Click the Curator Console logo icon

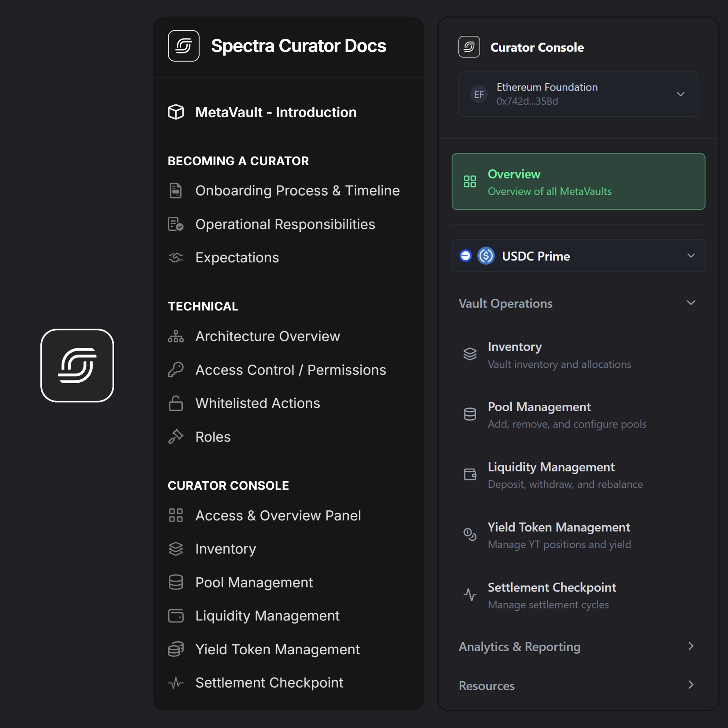click(469, 47)
